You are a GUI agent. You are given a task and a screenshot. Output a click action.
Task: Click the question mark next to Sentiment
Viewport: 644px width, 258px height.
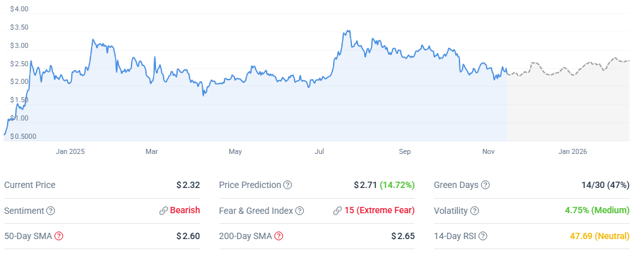tap(51, 211)
